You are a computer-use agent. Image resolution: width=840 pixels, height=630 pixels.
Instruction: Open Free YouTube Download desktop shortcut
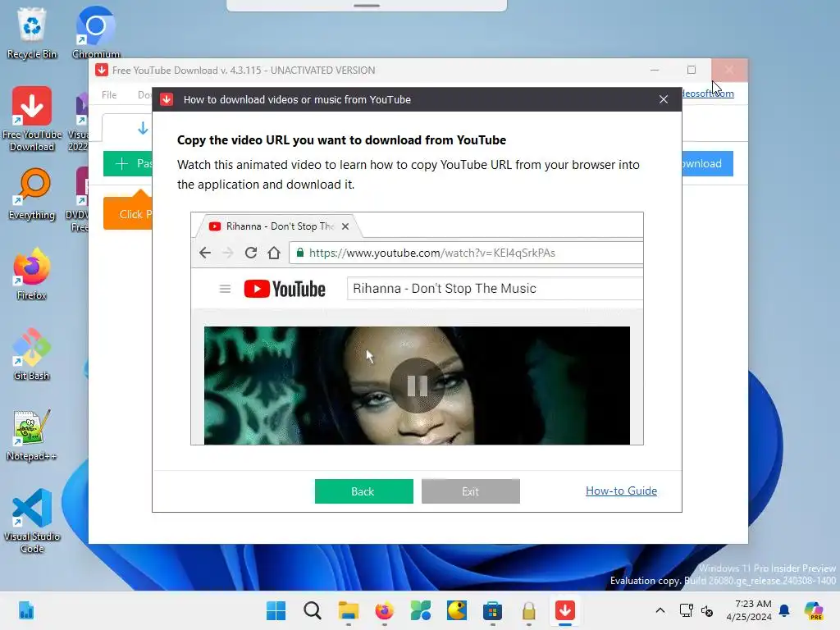[32, 119]
